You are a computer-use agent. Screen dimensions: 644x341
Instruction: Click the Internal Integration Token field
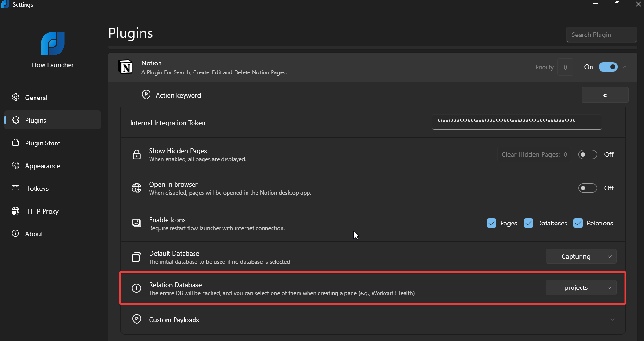pyautogui.click(x=517, y=122)
